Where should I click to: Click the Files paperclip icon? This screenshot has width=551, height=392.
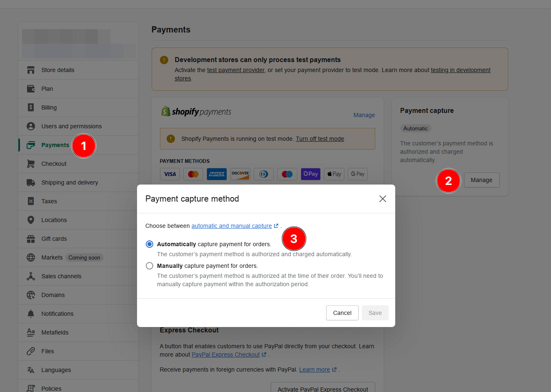[x=31, y=351]
